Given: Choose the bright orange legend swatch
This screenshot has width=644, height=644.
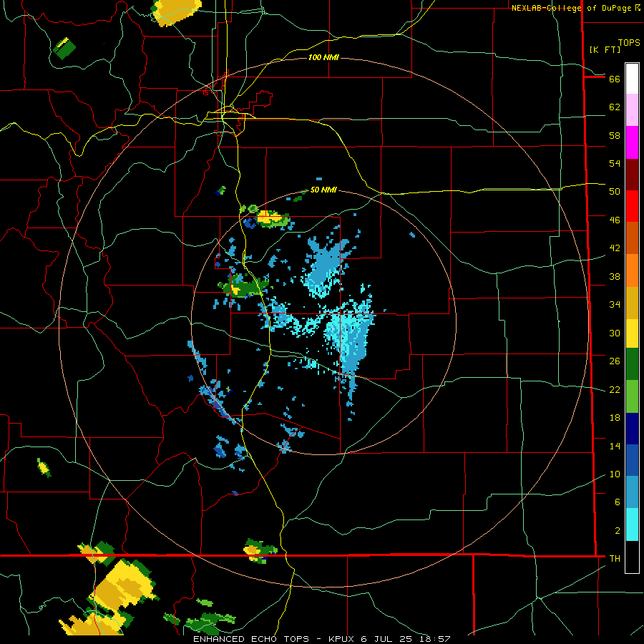Looking at the screenshot, I should pyautogui.click(x=632, y=270).
